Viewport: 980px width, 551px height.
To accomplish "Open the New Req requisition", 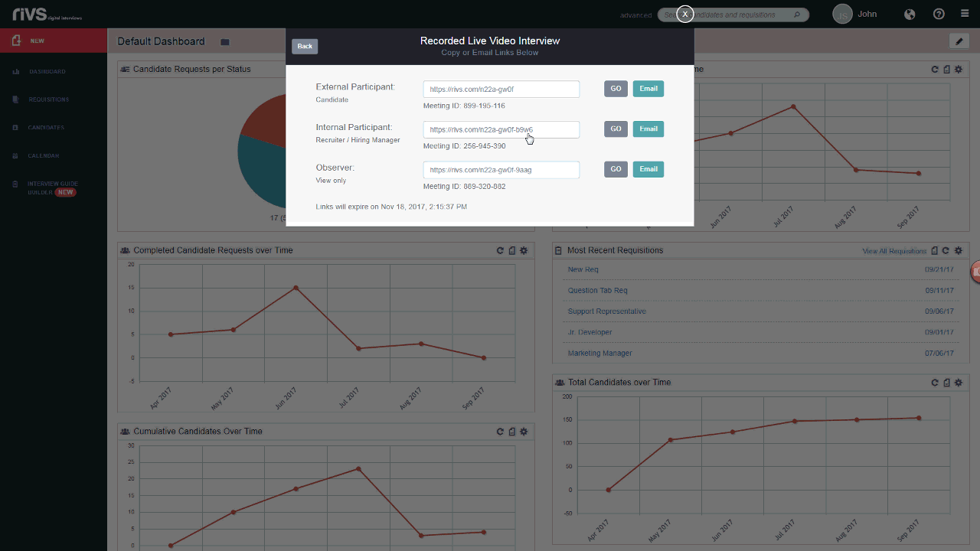I will (x=583, y=269).
